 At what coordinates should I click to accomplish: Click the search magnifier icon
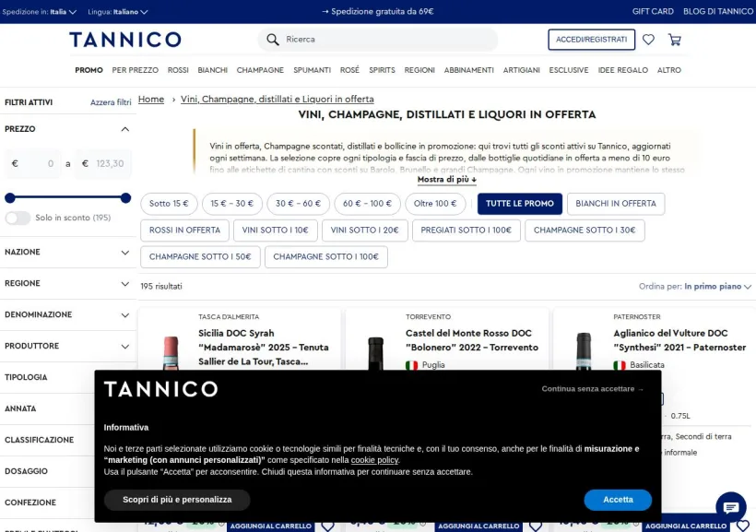pos(272,40)
